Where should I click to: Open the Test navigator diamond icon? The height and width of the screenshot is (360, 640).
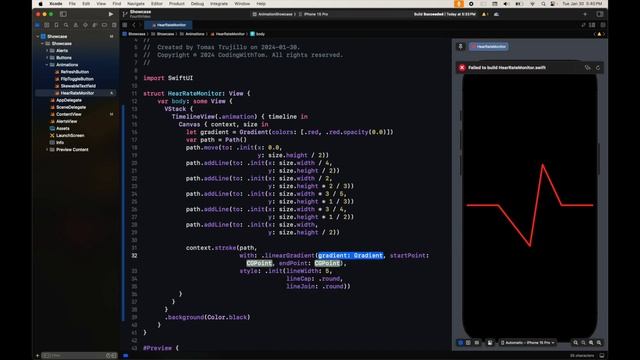(x=85, y=25)
